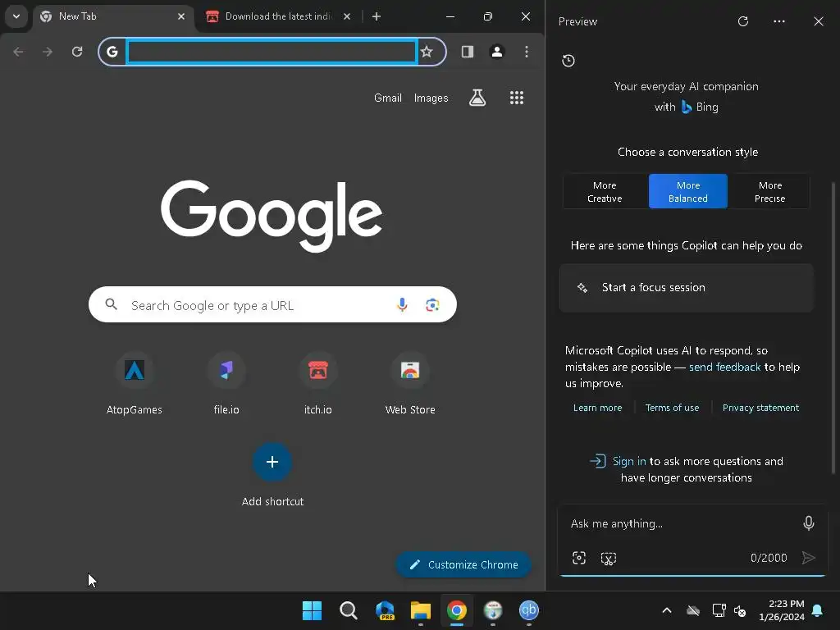Open the itch.io shortcut

[x=318, y=384]
